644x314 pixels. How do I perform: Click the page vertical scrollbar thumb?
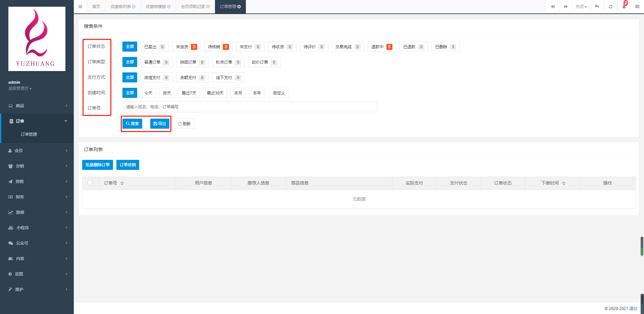[x=642, y=246]
